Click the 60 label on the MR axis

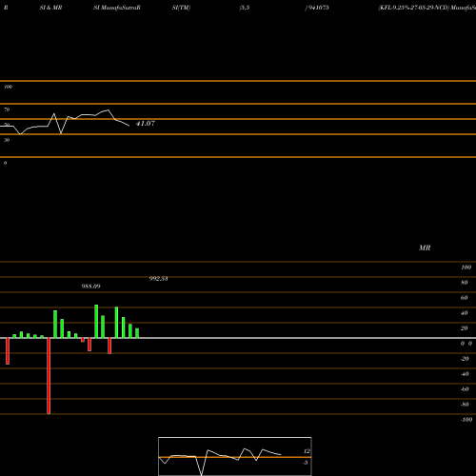[465, 298]
